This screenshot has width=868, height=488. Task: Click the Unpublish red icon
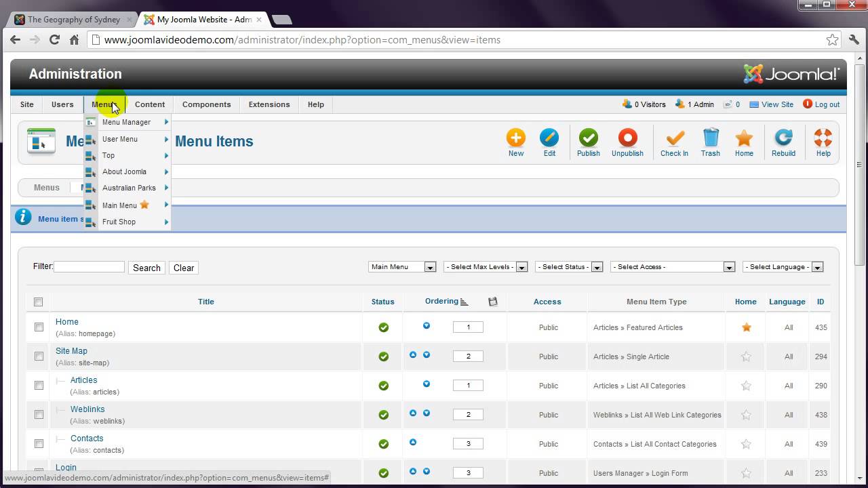pos(627,138)
